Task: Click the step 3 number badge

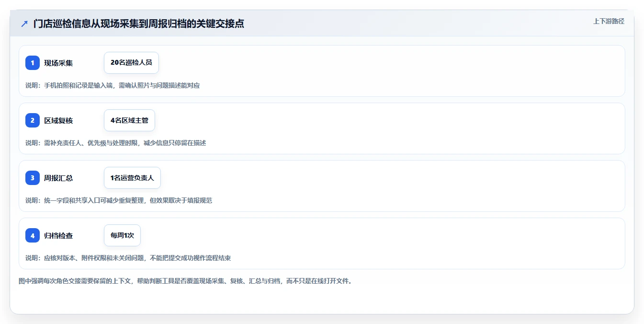Action: [x=33, y=178]
